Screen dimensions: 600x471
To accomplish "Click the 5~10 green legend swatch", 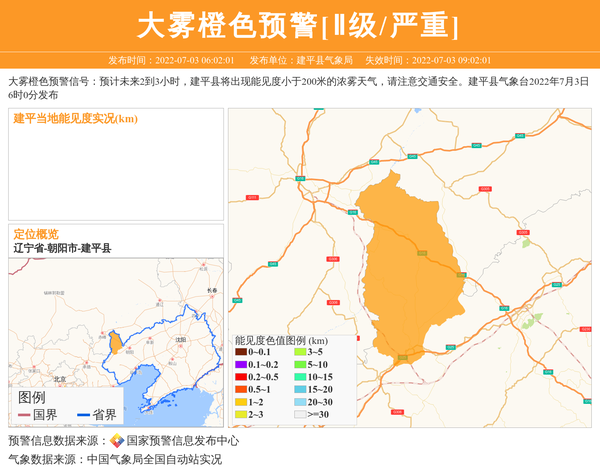I will click(300, 365).
